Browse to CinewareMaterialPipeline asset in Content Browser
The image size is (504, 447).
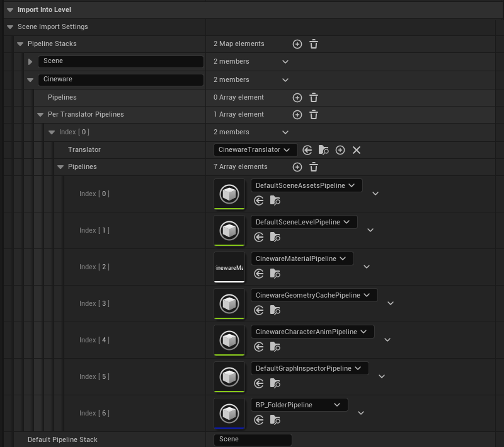(x=275, y=274)
